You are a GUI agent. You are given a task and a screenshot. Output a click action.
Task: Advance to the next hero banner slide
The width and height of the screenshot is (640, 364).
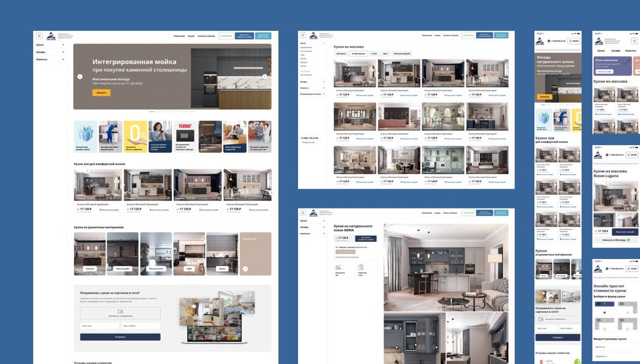pos(265,77)
